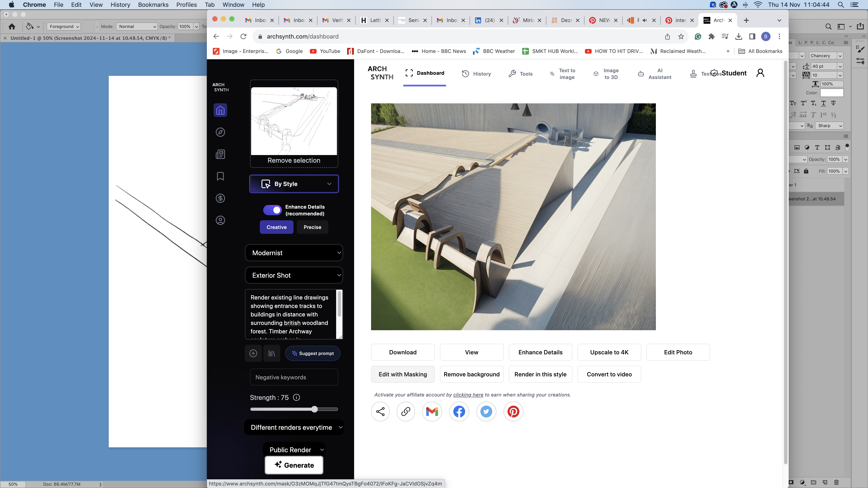Click the Strength info icon
This screenshot has height=488, width=868.
pos(296,397)
